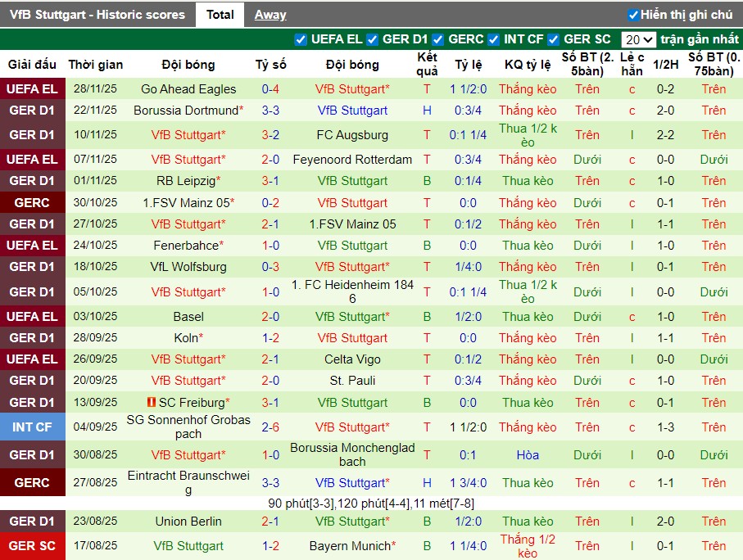The width and height of the screenshot is (743, 560).
Task: Disable the INT CF competition filter
Action: click(492, 38)
